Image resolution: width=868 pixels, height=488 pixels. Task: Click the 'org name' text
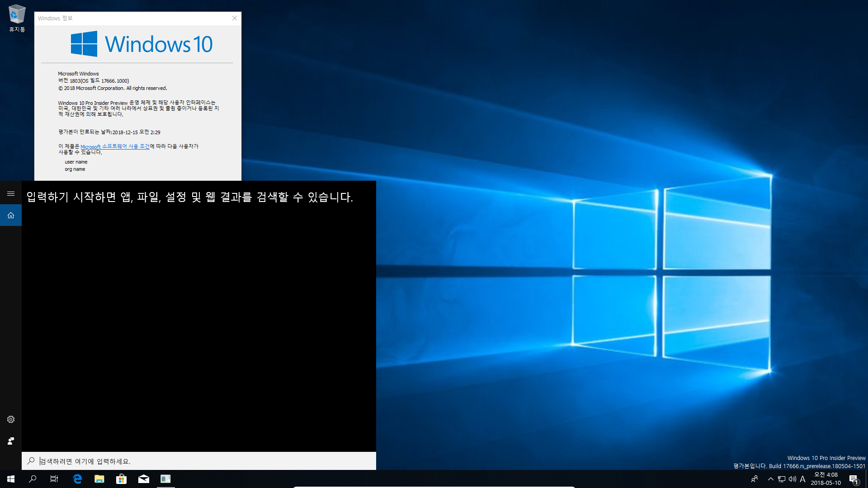[x=75, y=169]
